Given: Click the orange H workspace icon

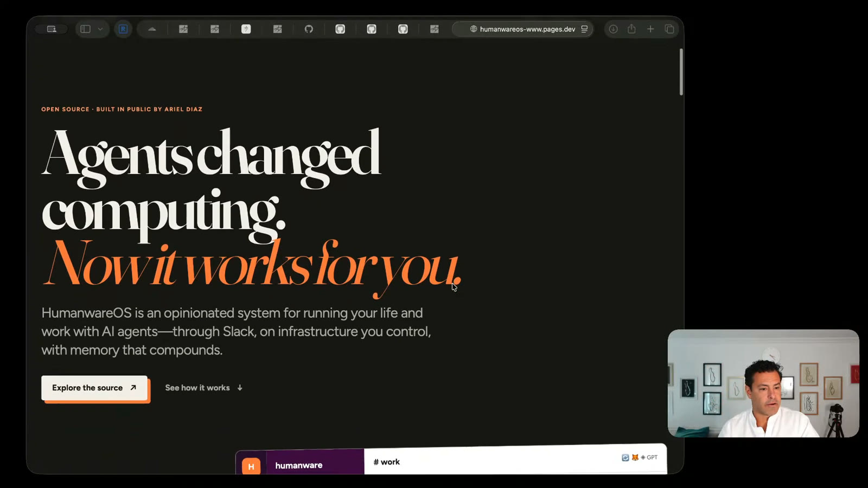Looking at the screenshot, I should 251,466.
